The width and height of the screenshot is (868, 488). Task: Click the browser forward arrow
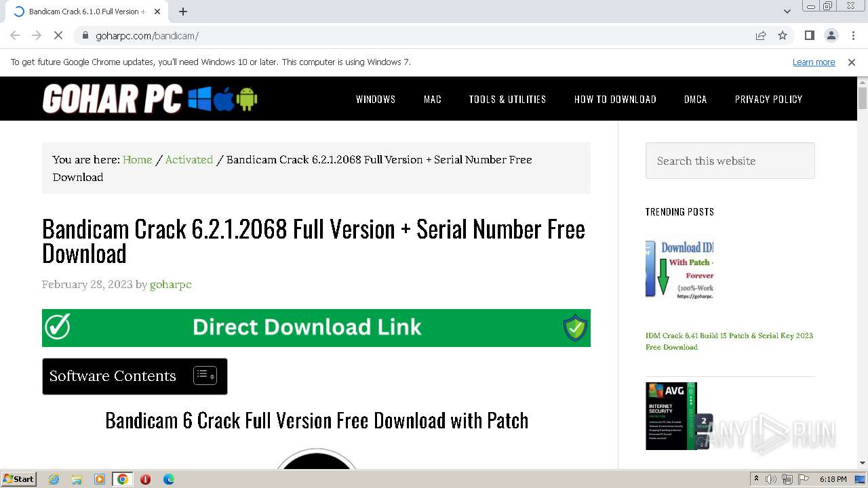[x=37, y=35]
